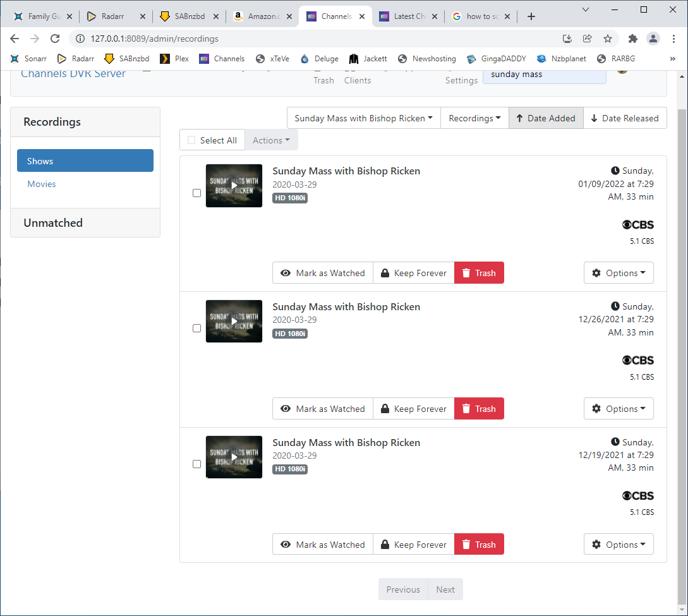The height and width of the screenshot is (616, 688).
Task: Bookmark this page with star icon
Action: click(607, 39)
